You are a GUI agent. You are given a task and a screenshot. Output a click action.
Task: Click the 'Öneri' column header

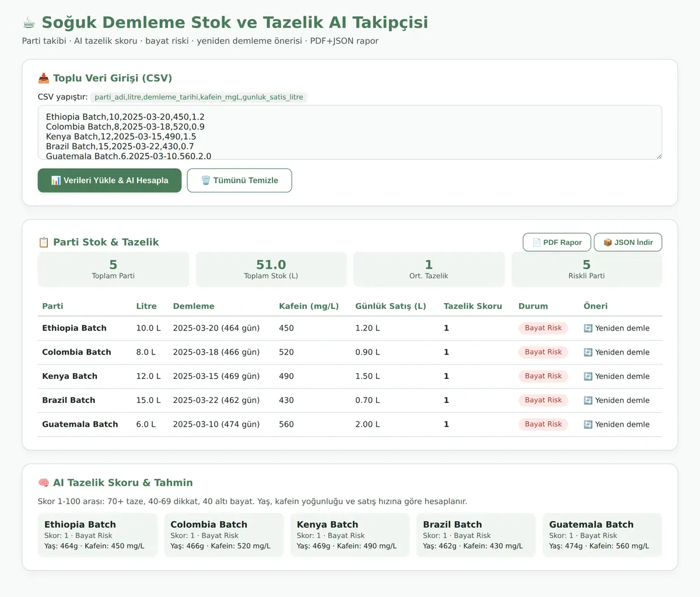[596, 306]
